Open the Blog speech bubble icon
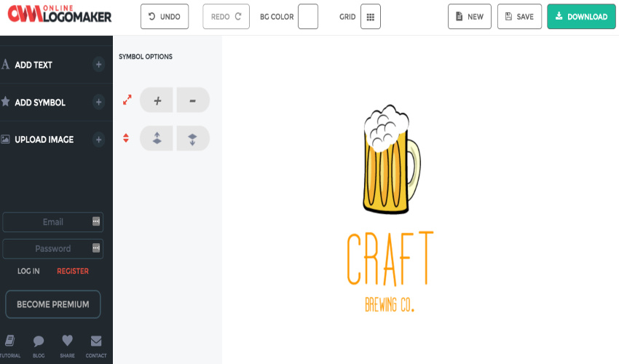 pyautogui.click(x=39, y=341)
